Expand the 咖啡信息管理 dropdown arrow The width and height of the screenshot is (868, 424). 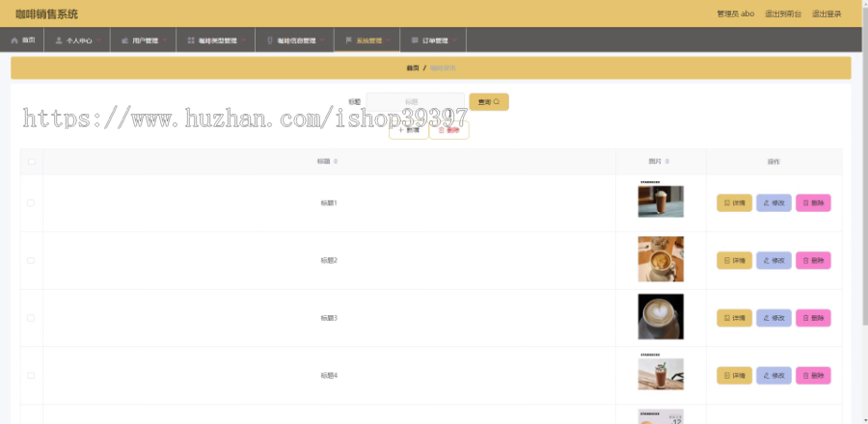click(322, 40)
